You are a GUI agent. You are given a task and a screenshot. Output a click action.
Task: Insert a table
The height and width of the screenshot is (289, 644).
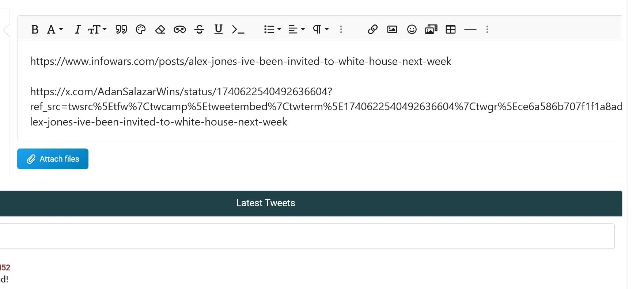pyautogui.click(x=451, y=30)
